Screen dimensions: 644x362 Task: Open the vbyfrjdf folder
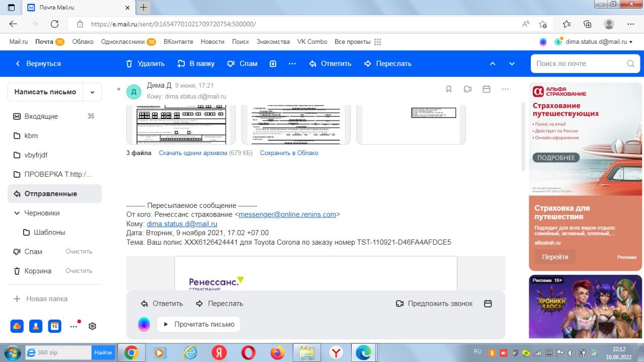[x=54, y=155]
